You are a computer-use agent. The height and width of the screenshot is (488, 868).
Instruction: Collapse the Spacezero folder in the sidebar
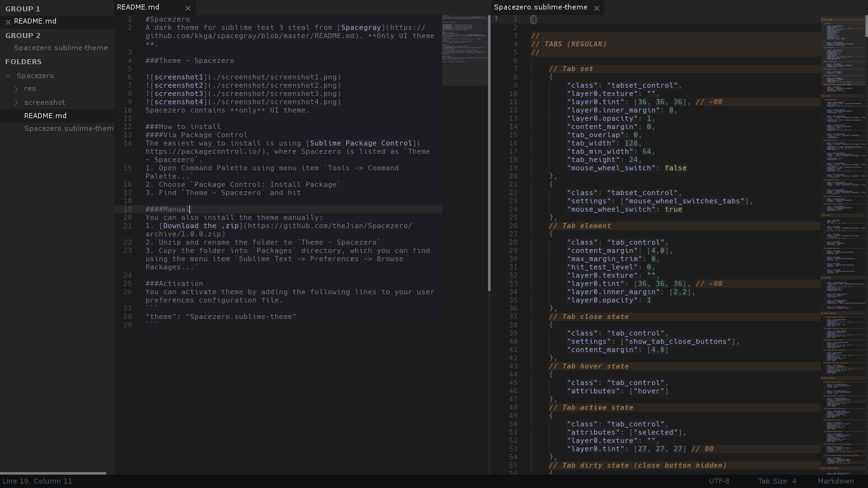[8, 76]
